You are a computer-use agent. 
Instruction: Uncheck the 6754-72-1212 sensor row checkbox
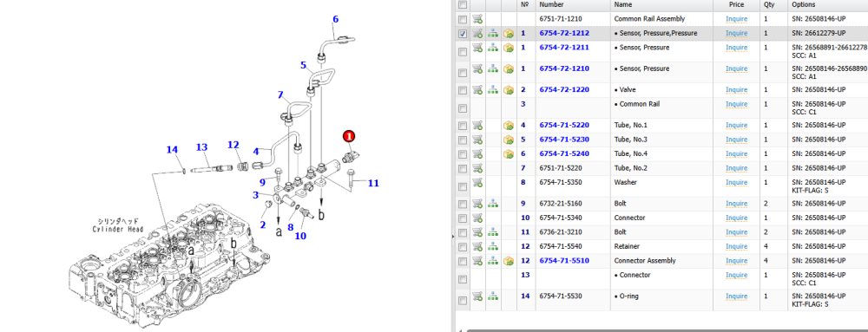(x=463, y=34)
